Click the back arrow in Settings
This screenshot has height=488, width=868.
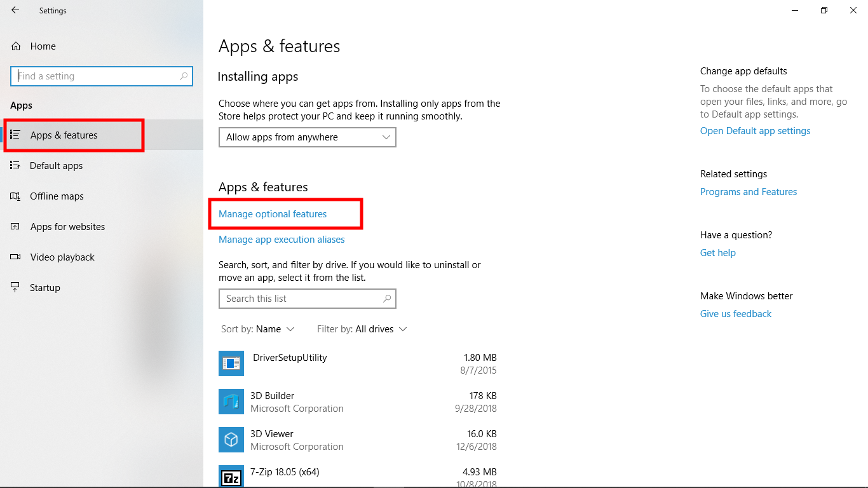(x=15, y=10)
